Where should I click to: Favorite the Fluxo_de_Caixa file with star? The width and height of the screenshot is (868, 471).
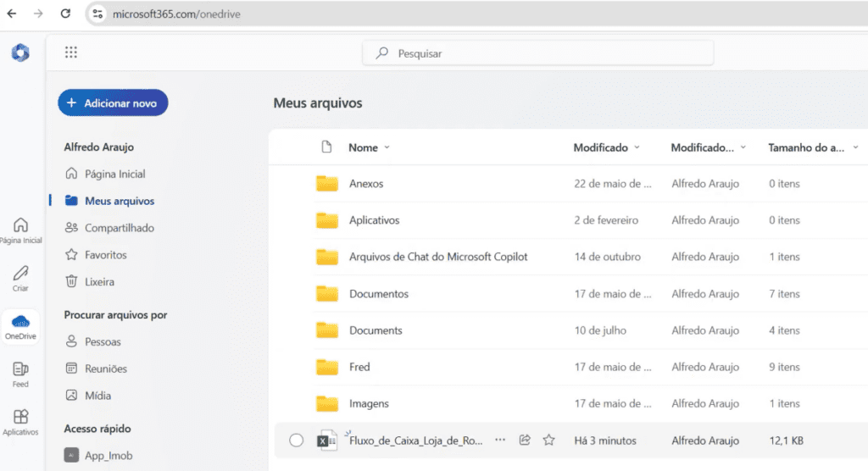[548, 440]
